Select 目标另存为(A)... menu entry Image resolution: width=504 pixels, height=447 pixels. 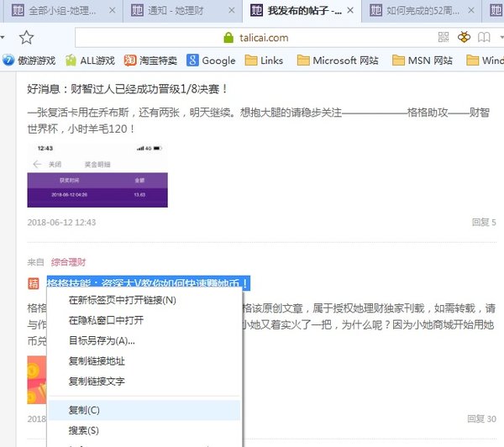(x=144, y=340)
